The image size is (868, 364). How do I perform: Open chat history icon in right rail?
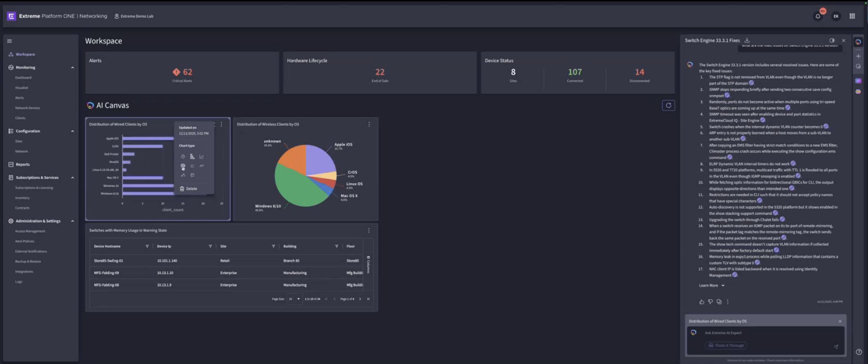[858, 67]
